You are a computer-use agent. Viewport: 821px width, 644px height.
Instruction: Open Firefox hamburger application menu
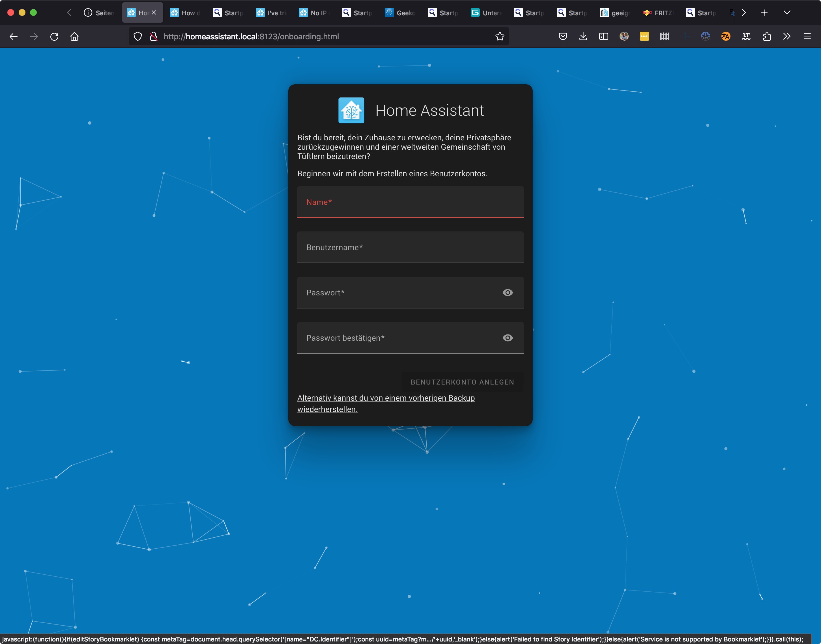coord(807,37)
